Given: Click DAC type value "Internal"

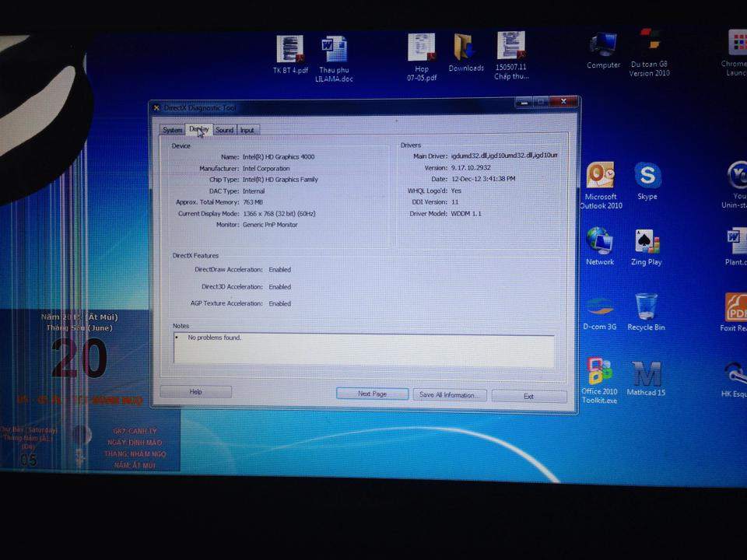Looking at the screenshot, I should [x=254, y=191].
